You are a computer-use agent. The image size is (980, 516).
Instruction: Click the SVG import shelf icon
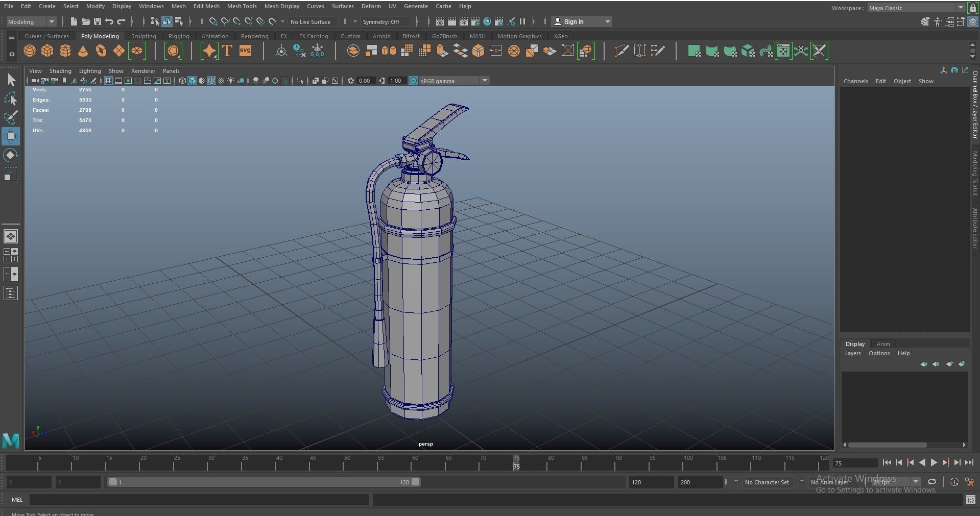[x=245, y=51]
